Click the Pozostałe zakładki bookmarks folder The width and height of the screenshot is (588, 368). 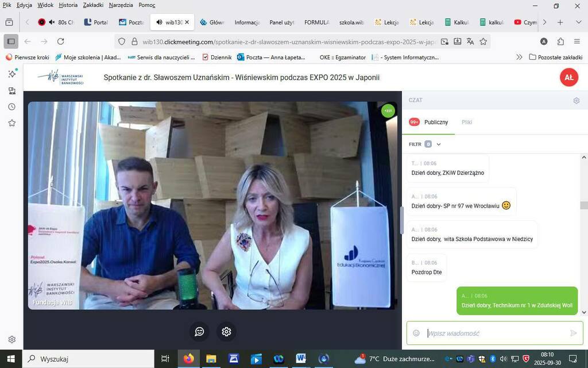tap(555, 57)
